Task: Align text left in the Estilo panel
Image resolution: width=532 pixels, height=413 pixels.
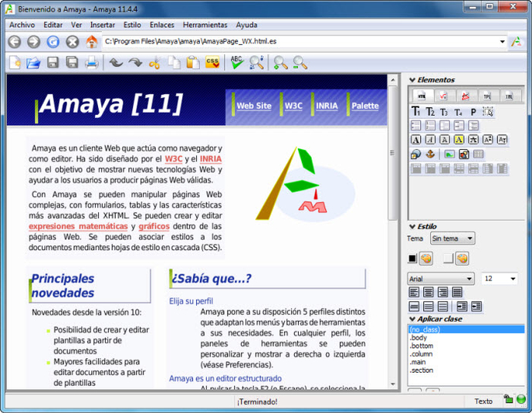Action: click(414, 292)
